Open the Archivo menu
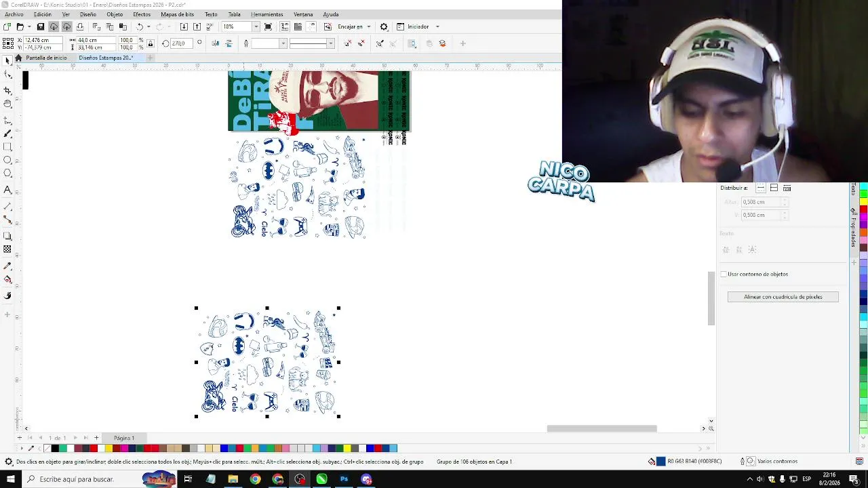868x488 pixels. [14, 14]
